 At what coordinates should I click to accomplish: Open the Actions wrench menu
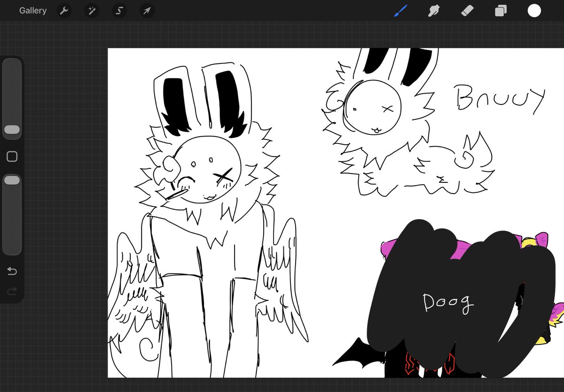(64, 11)
